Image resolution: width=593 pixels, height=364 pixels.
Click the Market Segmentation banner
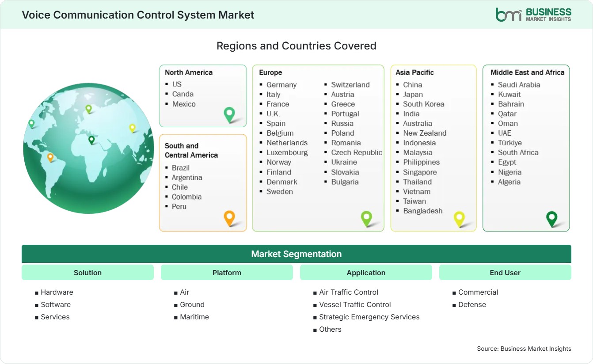click(x=296, y=254)
